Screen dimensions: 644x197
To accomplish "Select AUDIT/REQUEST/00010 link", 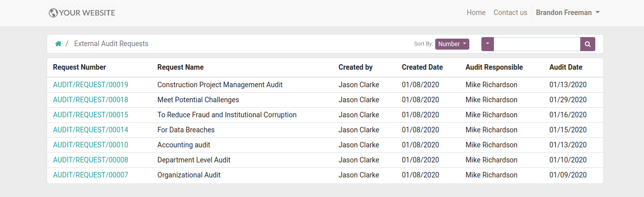I will (90, 145).
